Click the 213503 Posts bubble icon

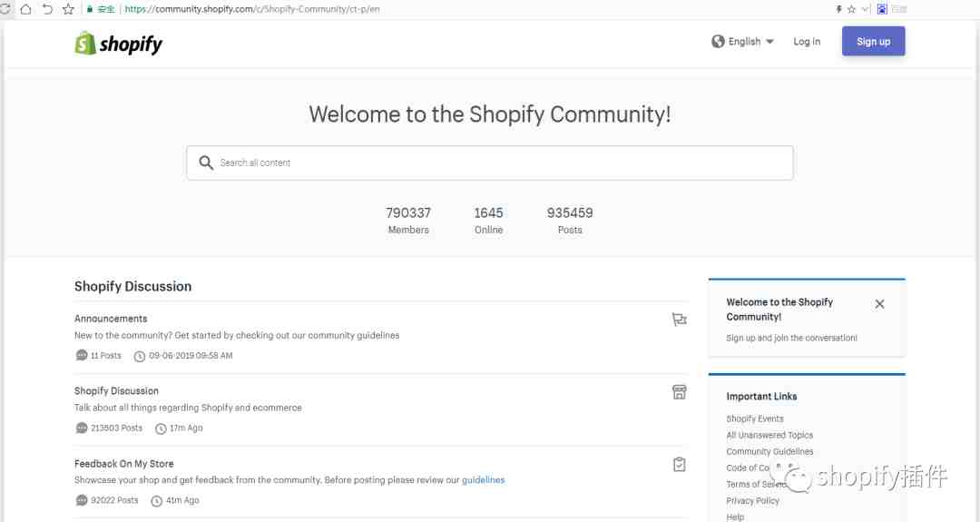82,428
